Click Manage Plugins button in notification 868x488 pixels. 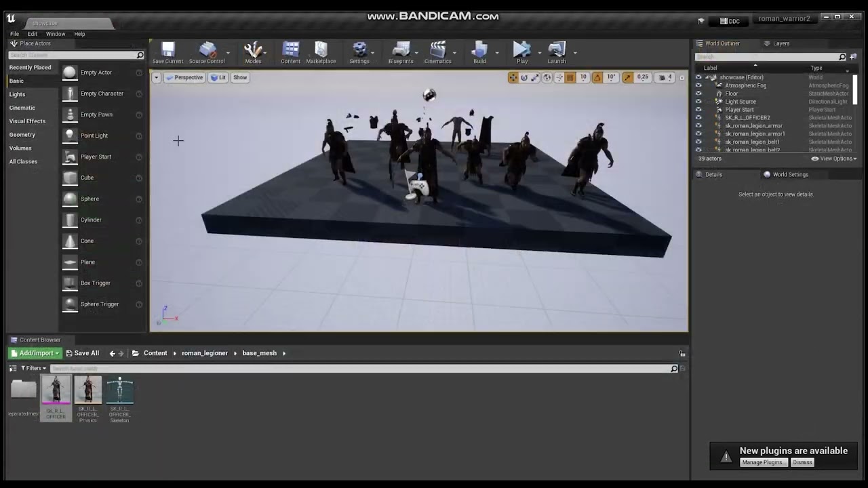tap(764, 462)
